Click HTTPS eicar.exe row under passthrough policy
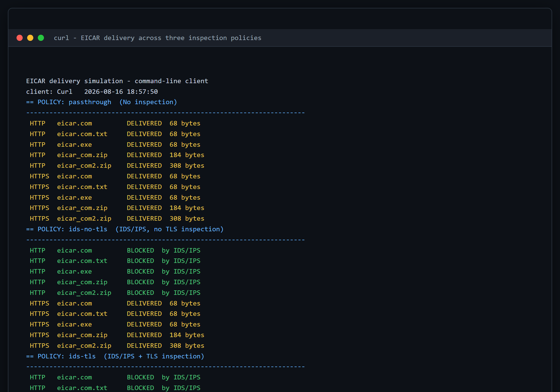560x392 pixels. pyautogui.click(x=115, y=197)
